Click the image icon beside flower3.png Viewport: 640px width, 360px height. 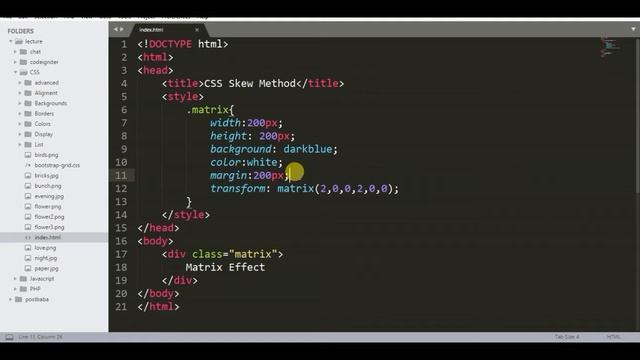pos(28,227)
